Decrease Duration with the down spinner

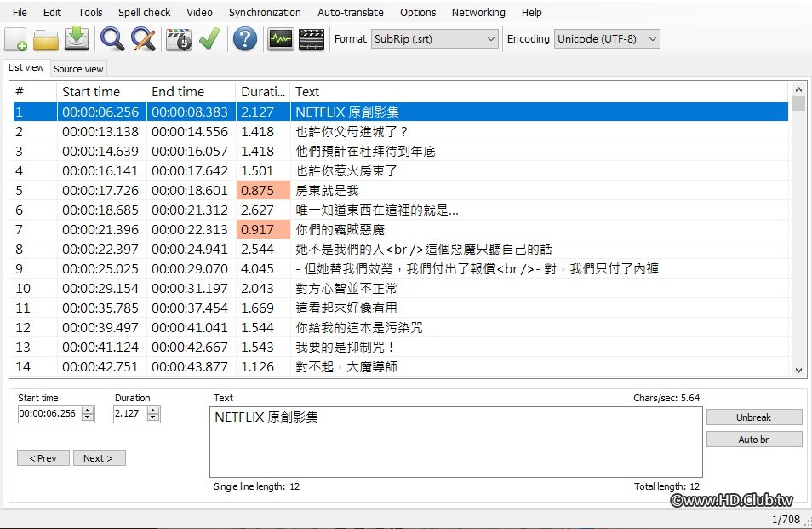(x=153, y=417)
